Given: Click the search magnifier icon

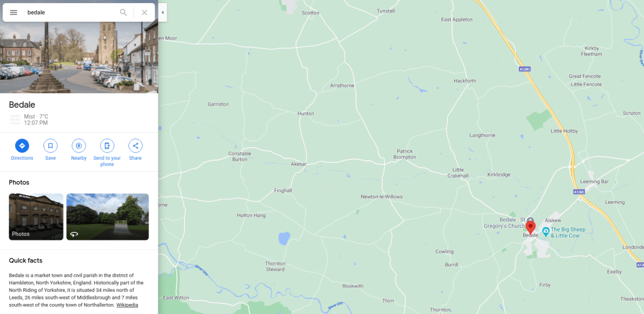Looking at the screenshot, I should [123, 13].
